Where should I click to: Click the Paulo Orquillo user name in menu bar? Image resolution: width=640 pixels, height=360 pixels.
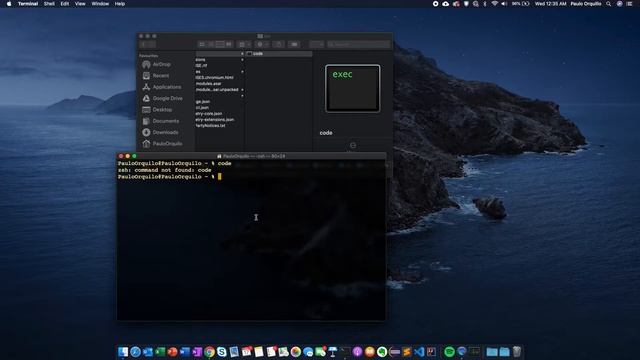[586, 4]
